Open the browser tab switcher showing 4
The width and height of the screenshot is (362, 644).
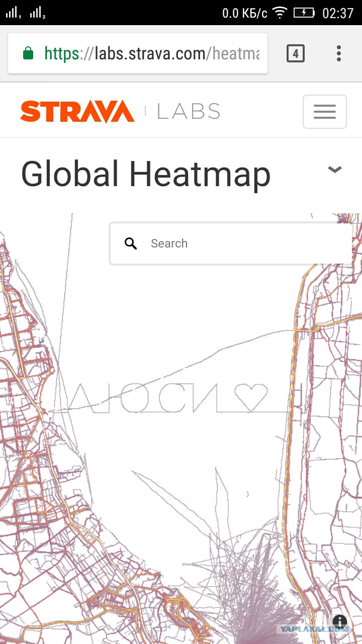tap(296, 53)
